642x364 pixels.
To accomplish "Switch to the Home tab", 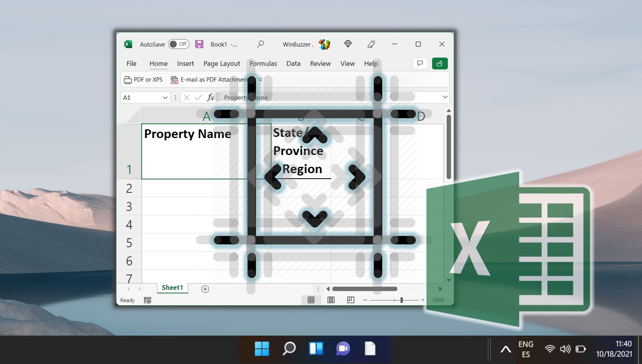I will 159,63.
